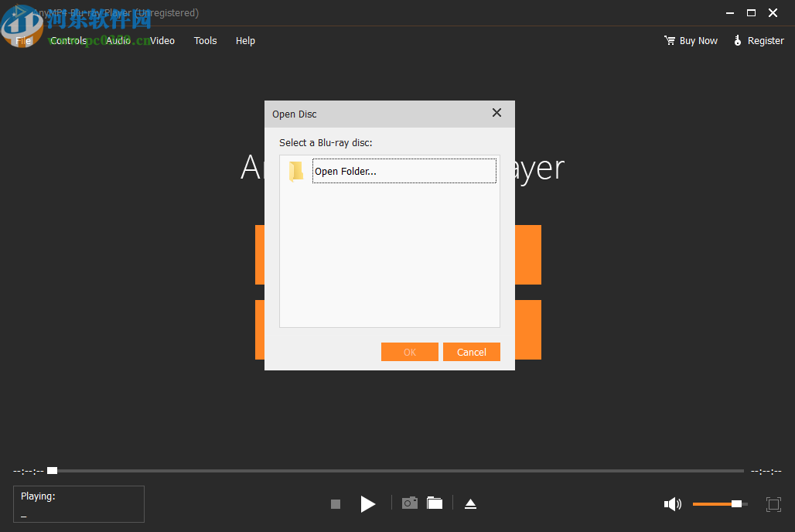Open the Help menu
Screen dimensions: 795x532
pos(245,40)
